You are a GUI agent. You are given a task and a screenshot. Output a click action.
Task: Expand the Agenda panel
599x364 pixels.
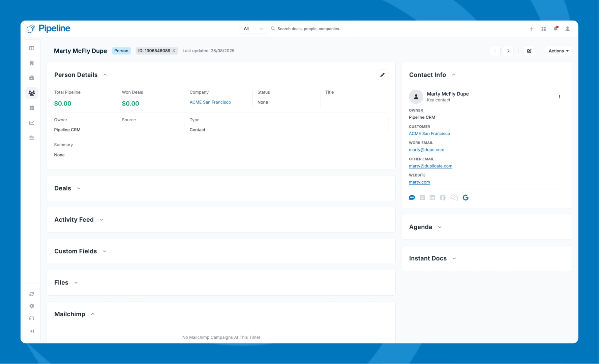(x=440, y=227)
